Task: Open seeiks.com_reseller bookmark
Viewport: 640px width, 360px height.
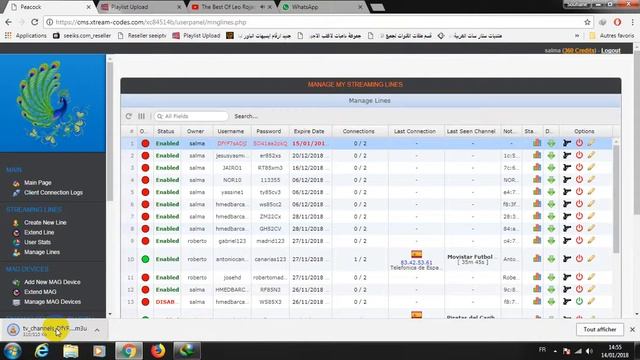Action: (x=82, y=36)
